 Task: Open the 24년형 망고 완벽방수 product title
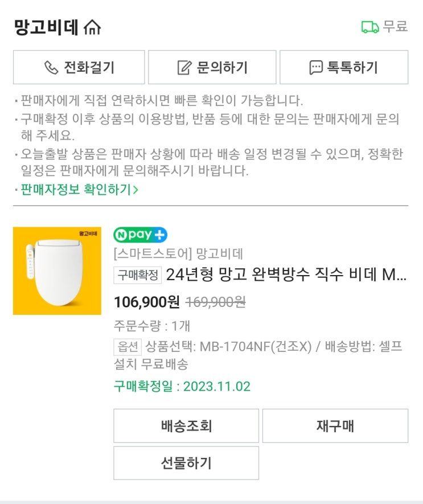coord(286,275)
